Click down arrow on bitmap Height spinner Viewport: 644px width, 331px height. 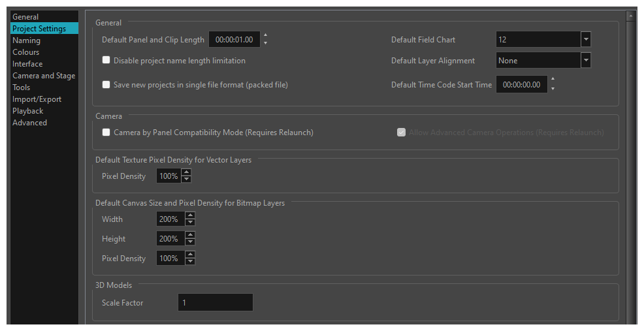click(x=190, y=243)
